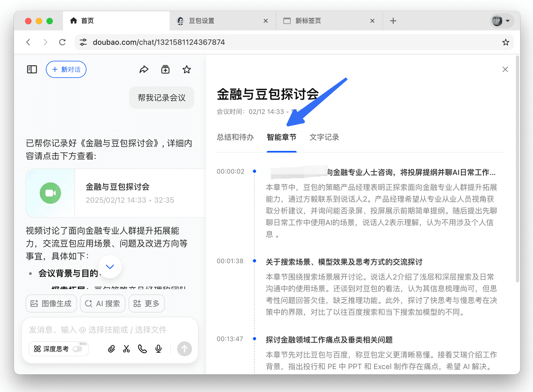Start a voice call with phone icon
533x392 pixels.
tap(142, 349)
